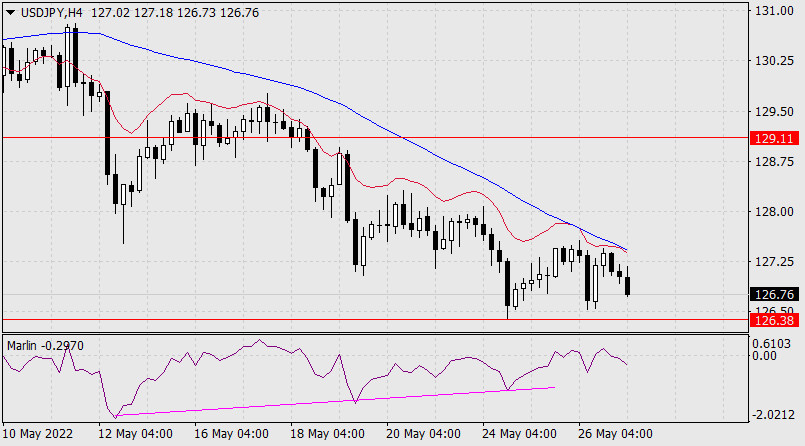Click the 0.6103 indicator scale value
Image resolution: width=805 pixels, height=446 pixels.
[772, 344]
